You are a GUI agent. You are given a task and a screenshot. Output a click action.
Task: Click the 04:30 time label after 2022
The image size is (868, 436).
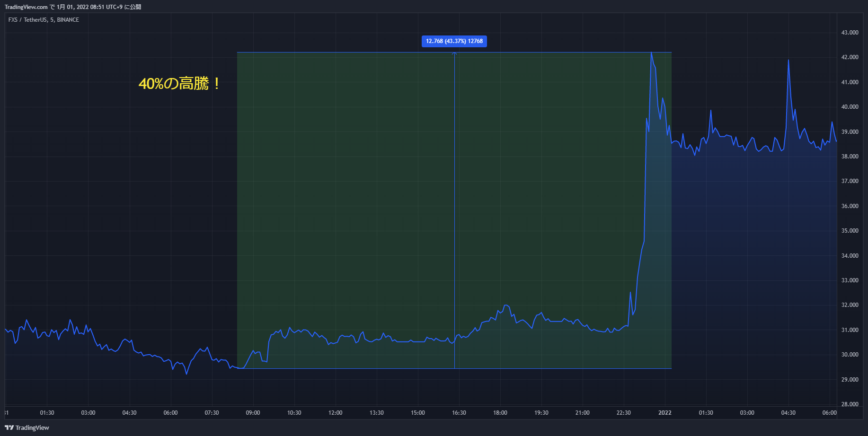[x=788, y=413]
